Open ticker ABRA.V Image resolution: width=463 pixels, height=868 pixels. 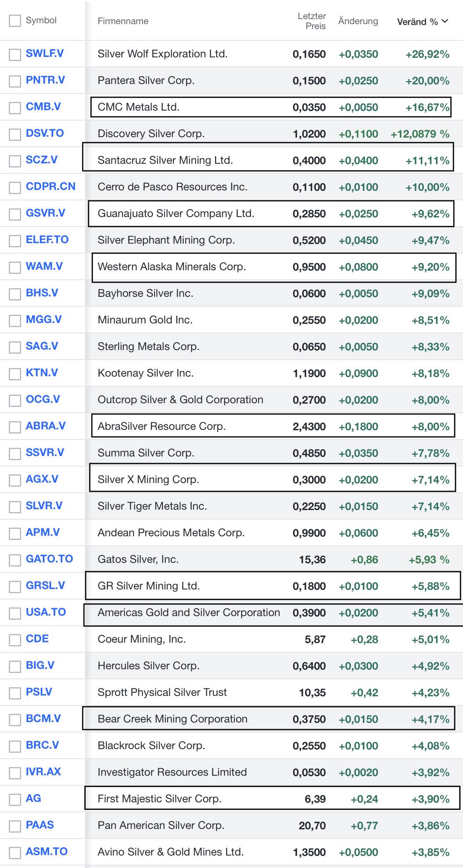pos(46,426)
